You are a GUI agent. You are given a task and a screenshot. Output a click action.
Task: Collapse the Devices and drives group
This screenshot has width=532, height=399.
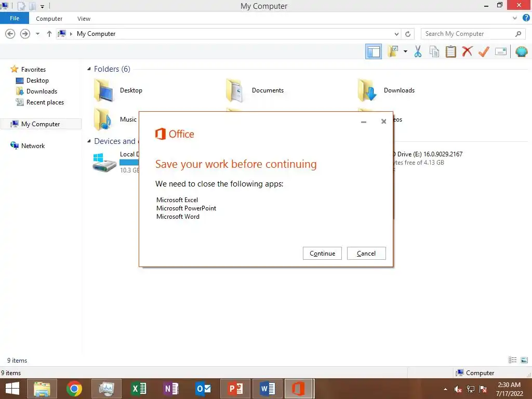(x=89, y=141)
